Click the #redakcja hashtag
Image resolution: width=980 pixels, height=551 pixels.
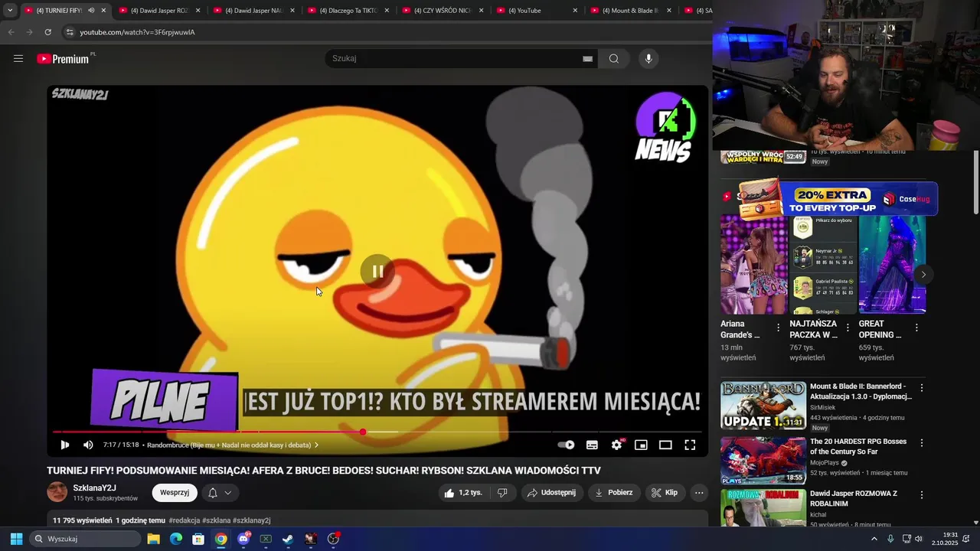[184, 520]
